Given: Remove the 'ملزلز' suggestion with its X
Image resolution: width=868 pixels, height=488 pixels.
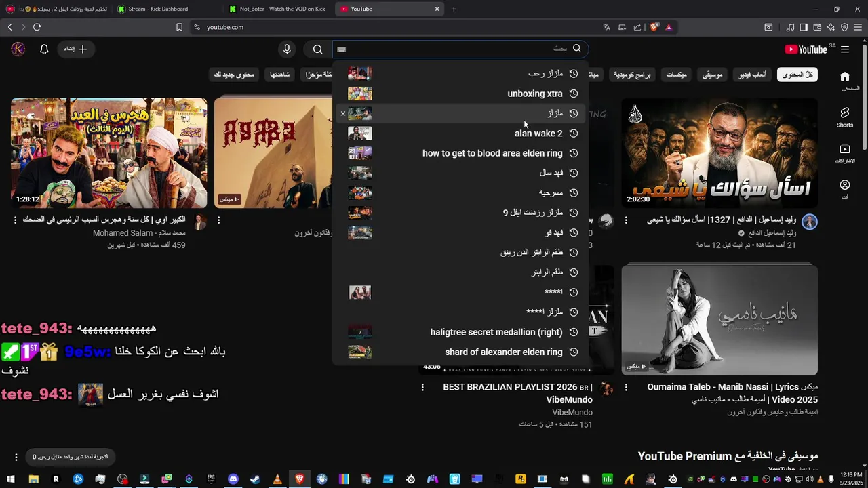Looking at the screenshot, I should click(x=343, y=113).
